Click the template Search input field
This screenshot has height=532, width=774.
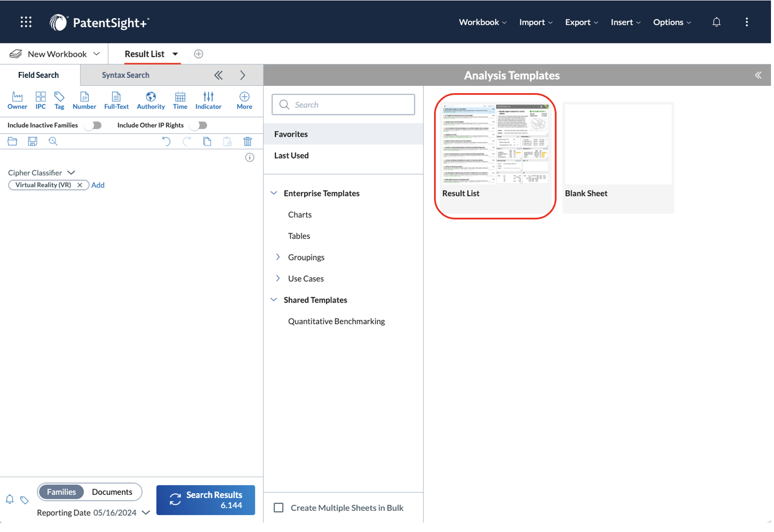[x=343, y=105]
